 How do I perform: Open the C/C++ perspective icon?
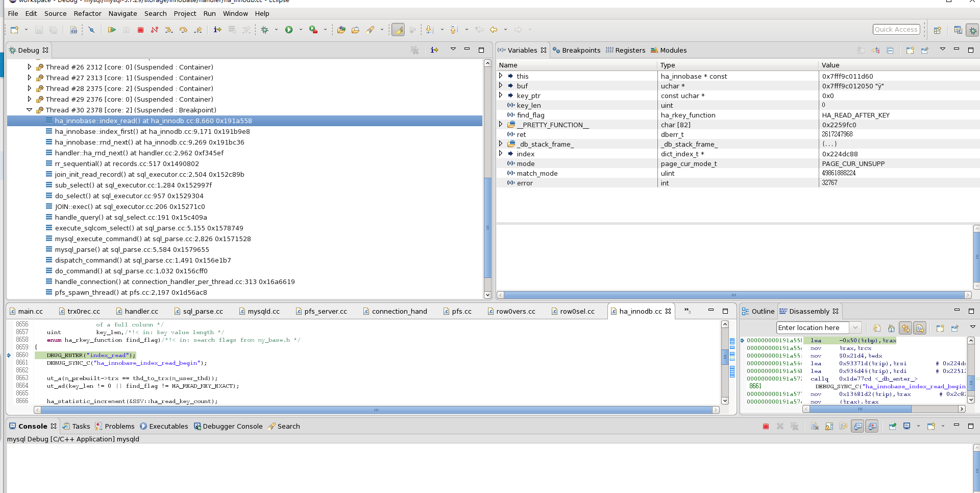coord(958,30)
